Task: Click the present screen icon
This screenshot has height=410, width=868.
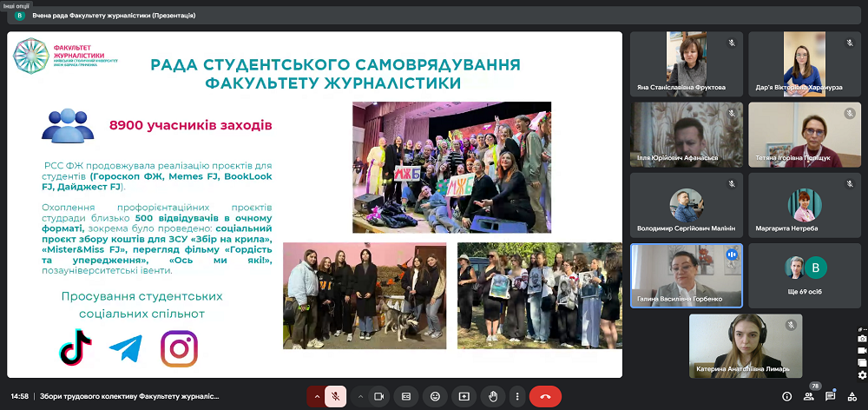Action: click(x=464, y=396)
